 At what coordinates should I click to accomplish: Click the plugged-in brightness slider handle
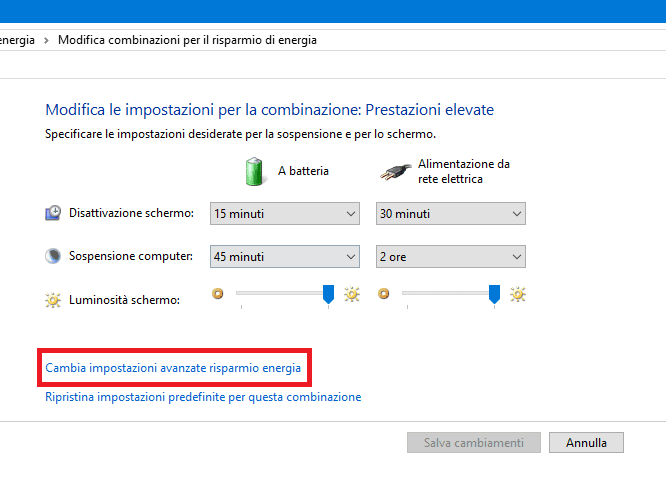[x=494, y=294]
